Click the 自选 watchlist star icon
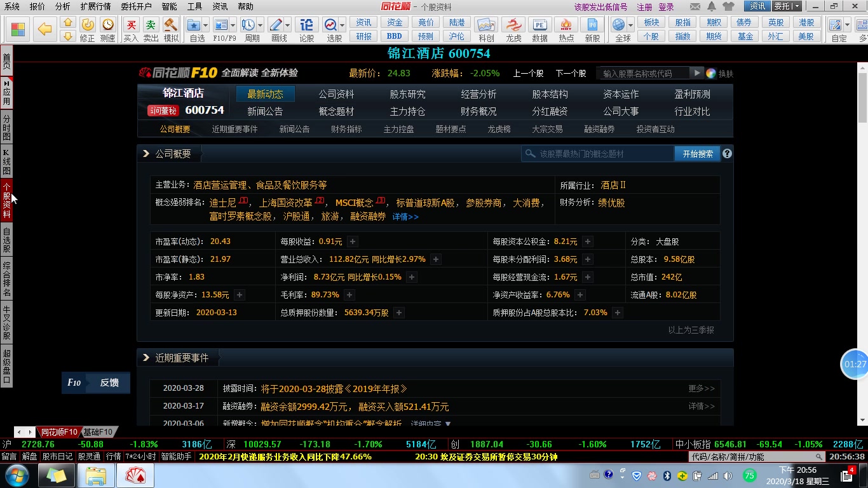Viewport: 868px width, 488px height. [x=194, y=25]
